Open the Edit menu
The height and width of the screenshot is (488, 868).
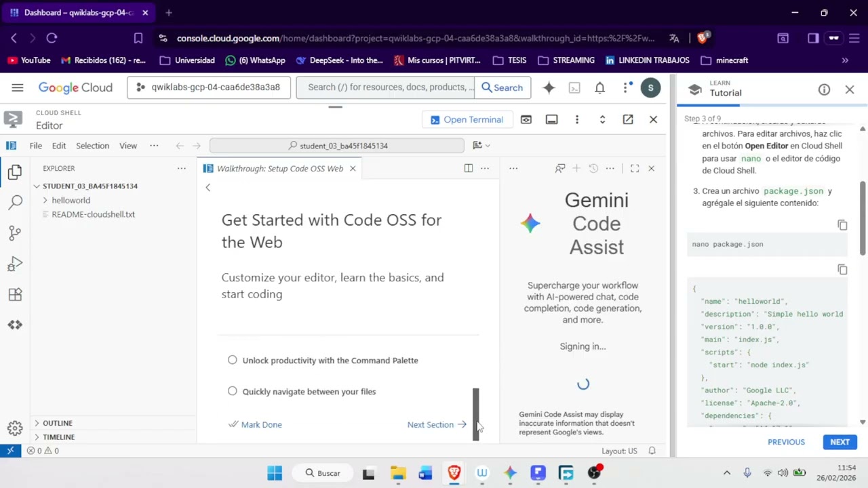click(59, 145)
